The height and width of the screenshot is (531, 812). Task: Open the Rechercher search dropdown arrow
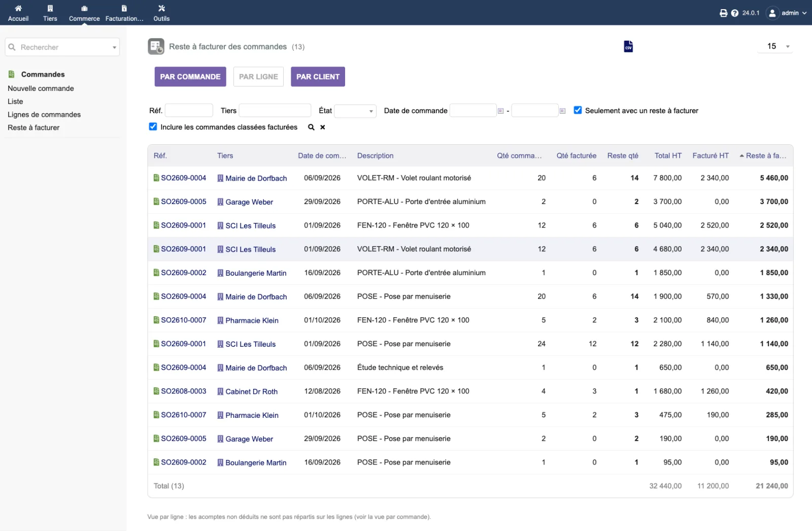point(114,48)
